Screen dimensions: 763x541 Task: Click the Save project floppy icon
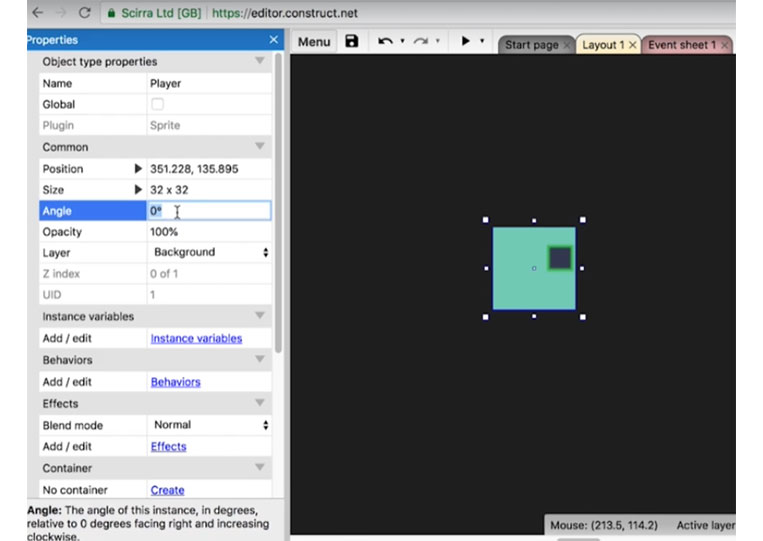click(351, 41)
